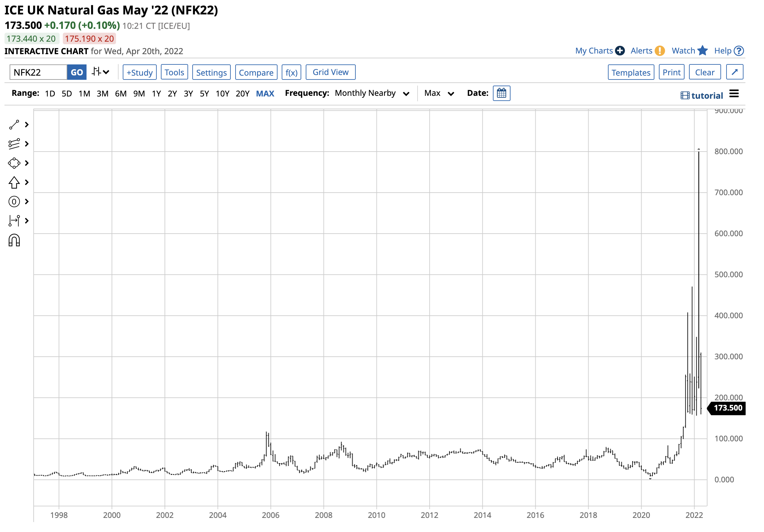The image size is (764, 532).
Task: Open the hamburger chart menu
Action: [x=734, y=94]
